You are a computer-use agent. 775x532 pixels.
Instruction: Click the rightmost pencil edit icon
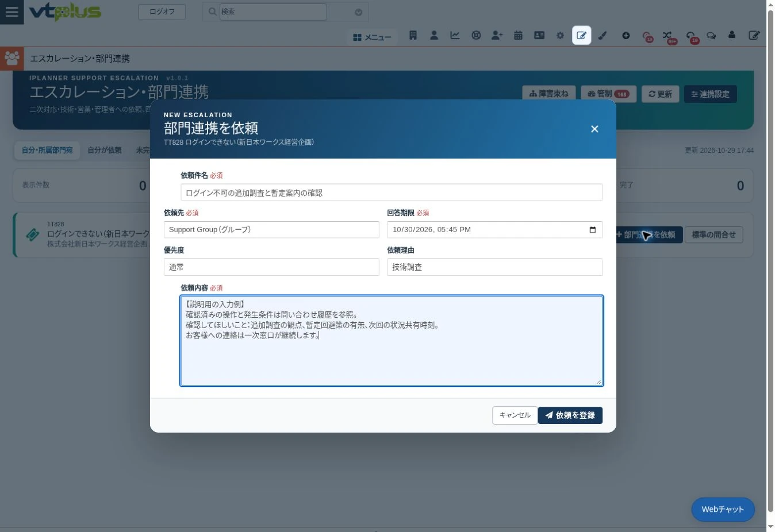coord(754,36)
